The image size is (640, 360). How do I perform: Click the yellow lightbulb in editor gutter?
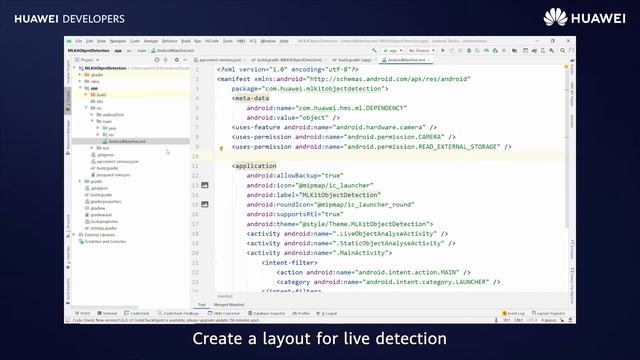[x=221, y=149]
